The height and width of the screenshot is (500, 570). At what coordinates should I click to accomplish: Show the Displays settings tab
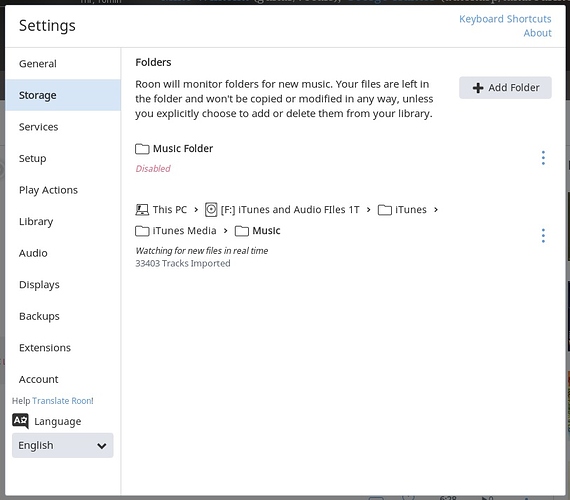click(63, 285)
